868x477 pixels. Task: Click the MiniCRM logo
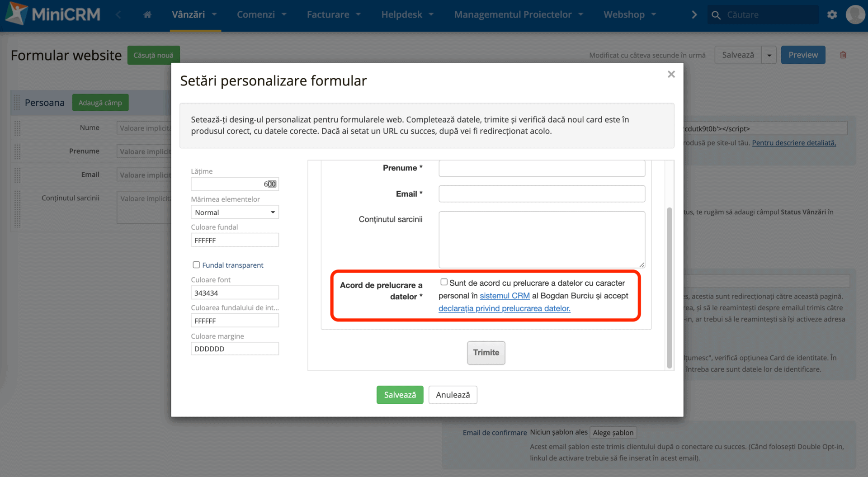point(52,14)
